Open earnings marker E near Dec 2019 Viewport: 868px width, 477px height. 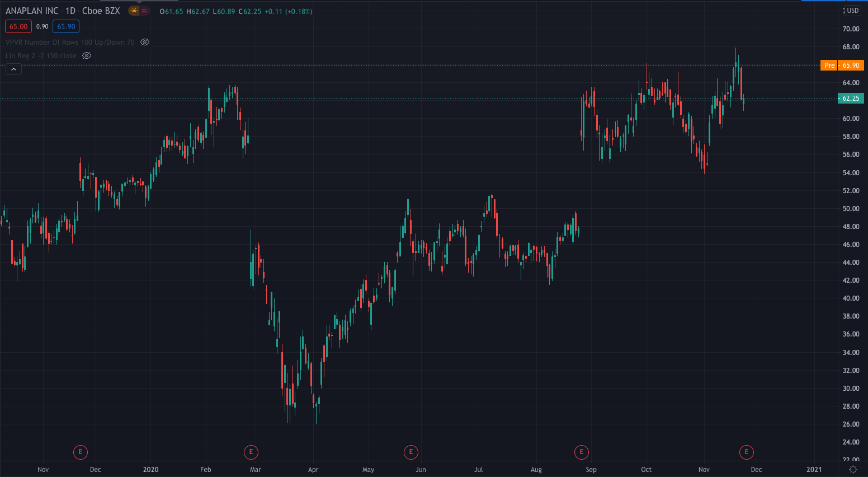coord(81,452)
